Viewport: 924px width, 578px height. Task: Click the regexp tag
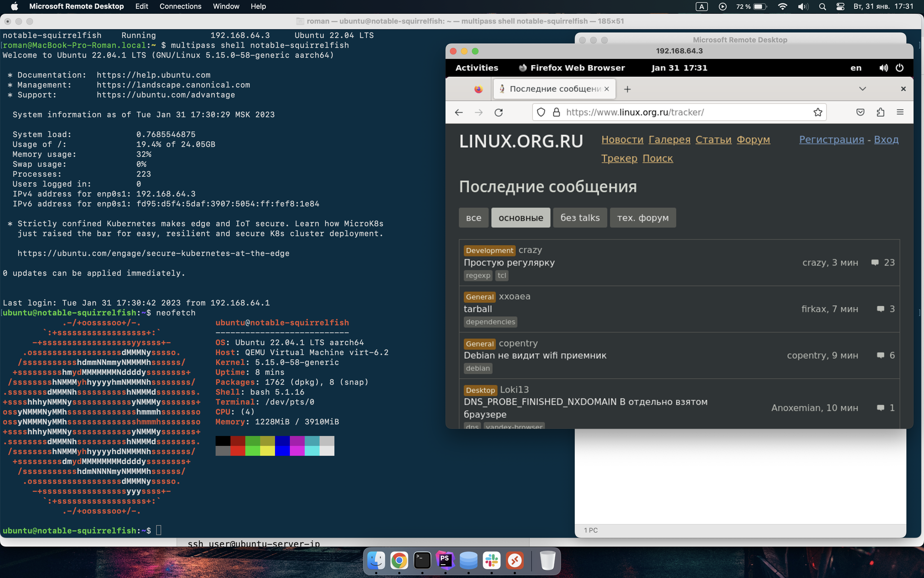(x=478, y=276)
